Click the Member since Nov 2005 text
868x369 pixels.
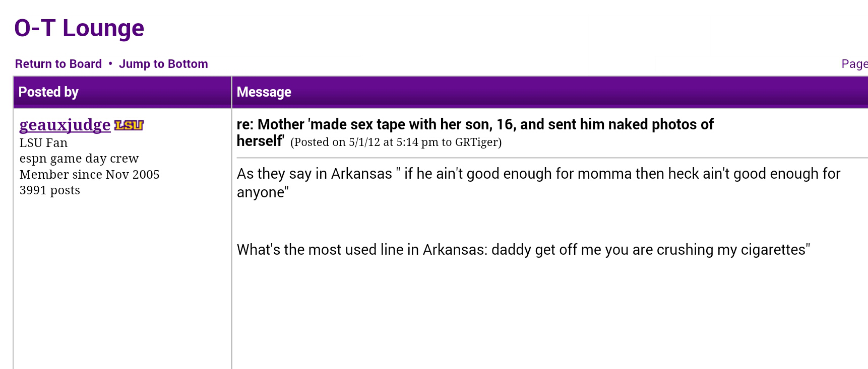coord(89,175)
